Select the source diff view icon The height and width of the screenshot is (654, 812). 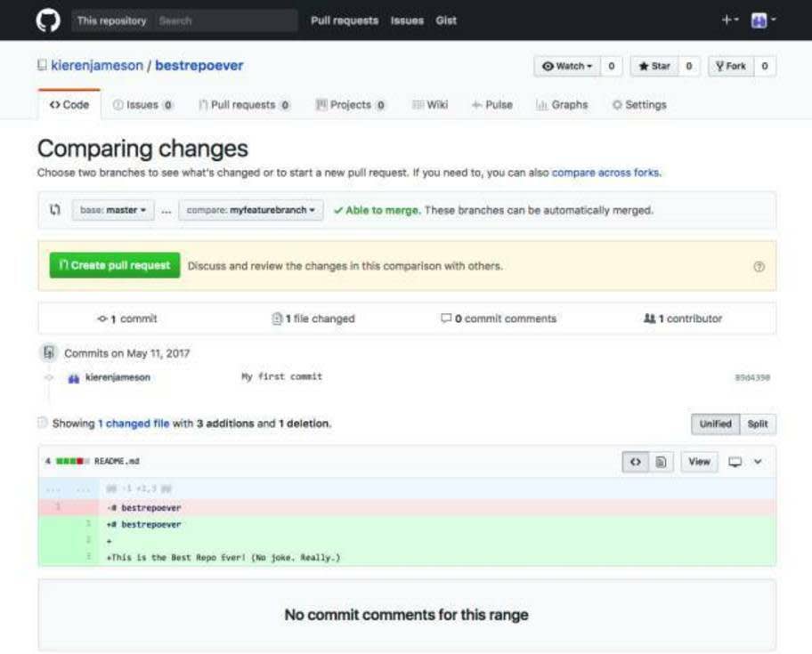[x=635, y=462]
